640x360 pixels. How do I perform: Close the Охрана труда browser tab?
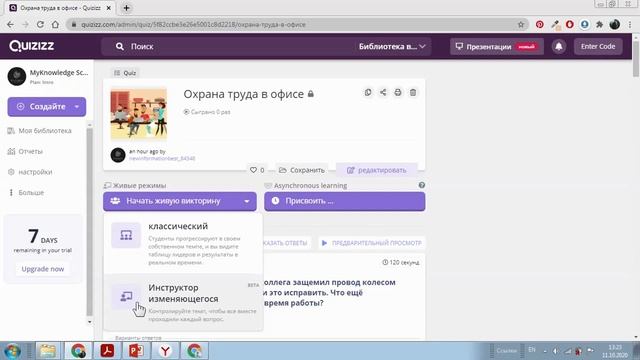[109, 8]
